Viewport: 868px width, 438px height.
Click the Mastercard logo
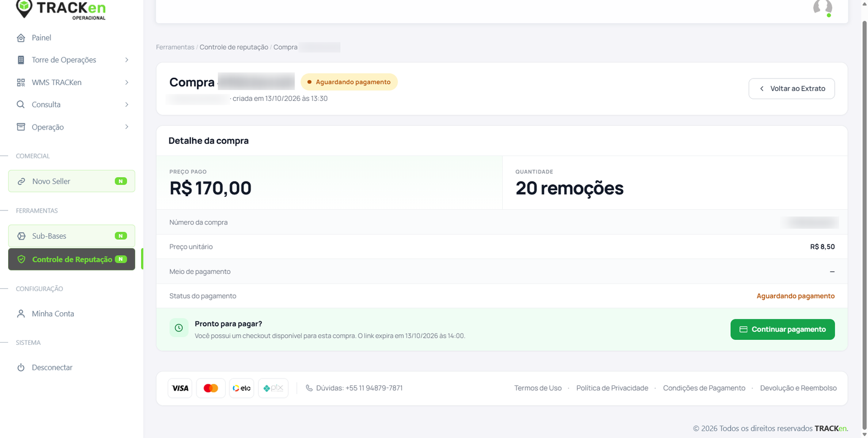click(210, 388)
